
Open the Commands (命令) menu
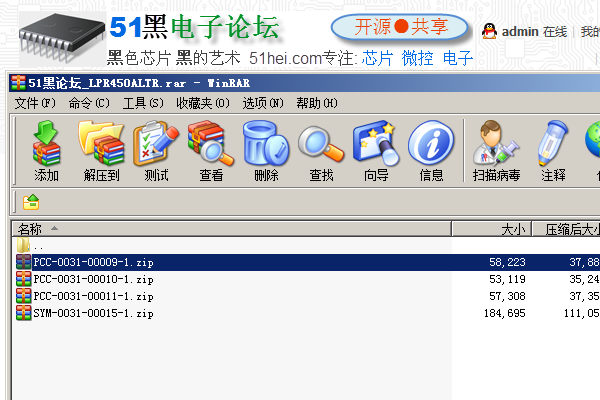point(89,103)
